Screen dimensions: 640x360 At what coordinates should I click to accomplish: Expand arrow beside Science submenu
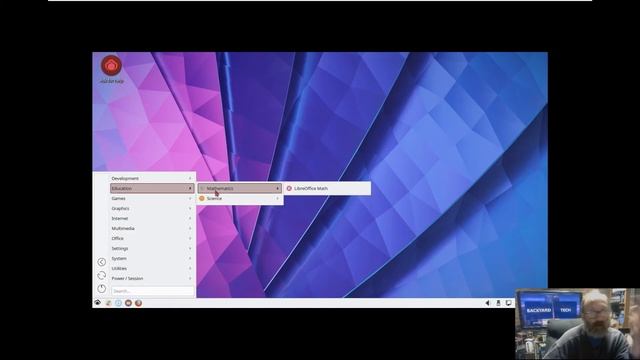(278, 198)
